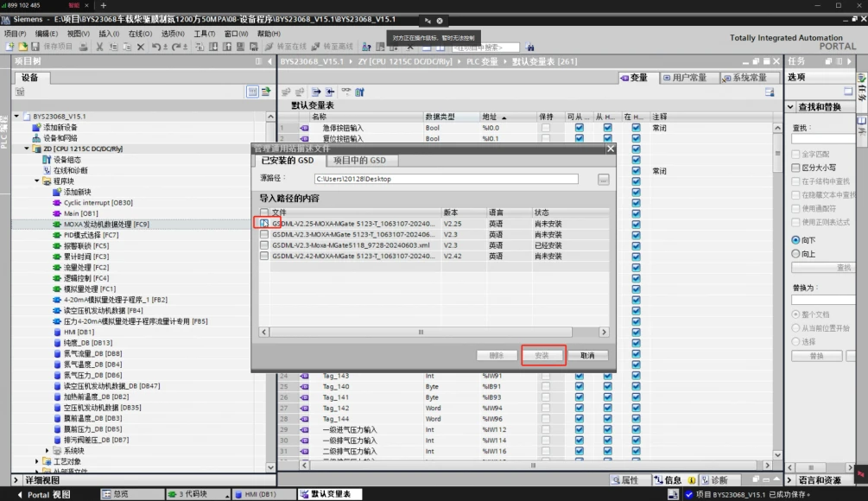Click 转至在线 go online button
The height and width of the screenshot is (501, 868).
pos(286,47)
